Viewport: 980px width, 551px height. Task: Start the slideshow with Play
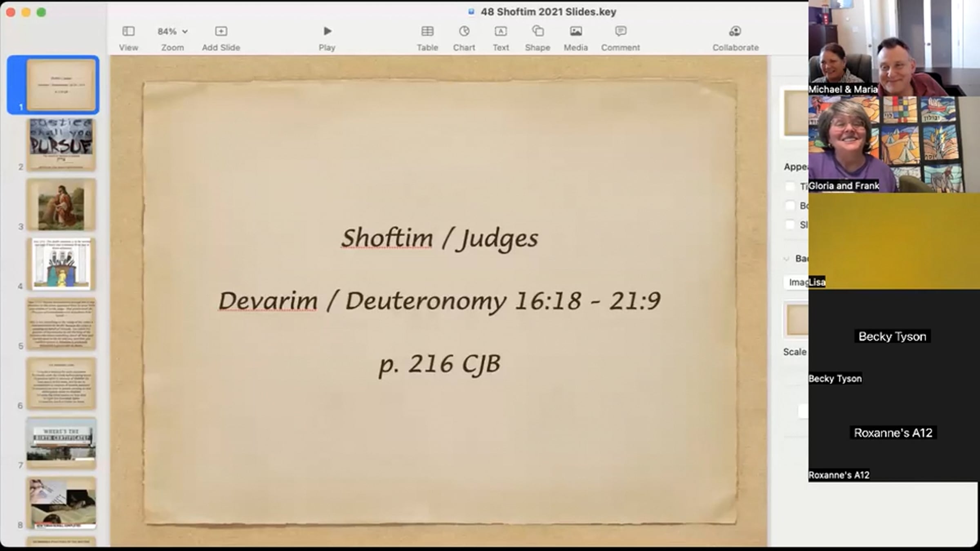327,31
